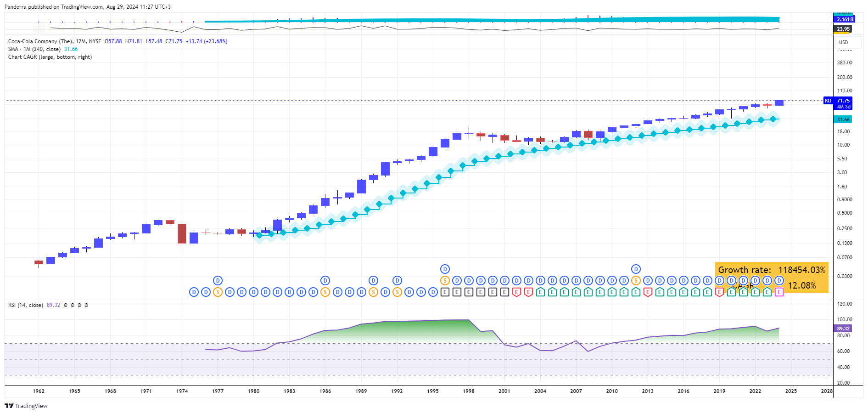Click the topmost dividend D stacked above 1996
This screenshot has height=414, width=868.
[445, 269]
